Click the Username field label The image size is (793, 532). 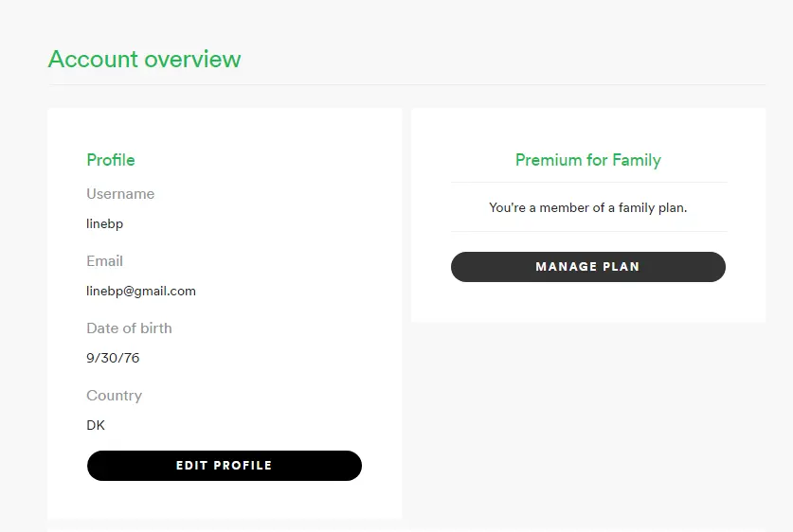pyautogui.click(x=120, y=193)
